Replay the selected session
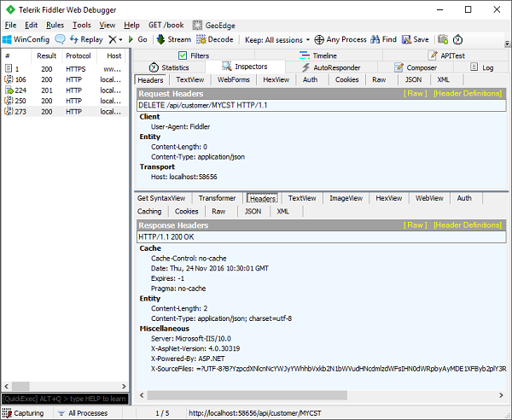The height and width of the screenshot is (420, 512). coord(86,39)
